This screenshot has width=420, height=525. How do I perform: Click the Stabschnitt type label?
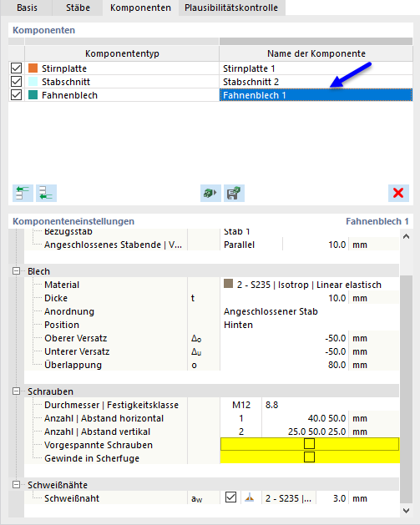[66, 82]
